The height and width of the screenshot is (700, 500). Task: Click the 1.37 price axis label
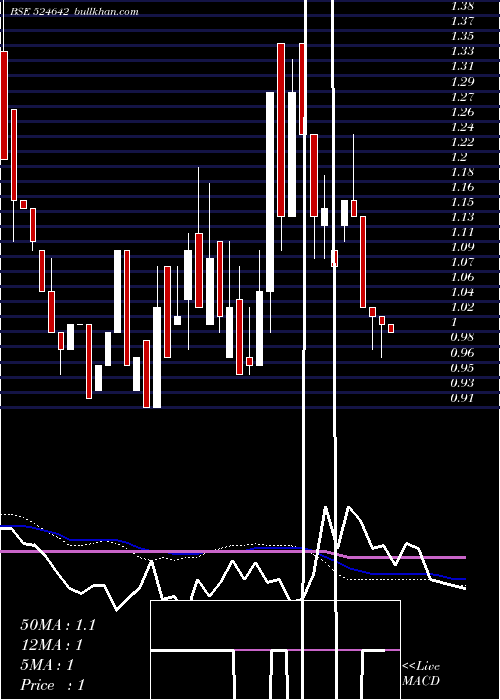coord(462,21)
